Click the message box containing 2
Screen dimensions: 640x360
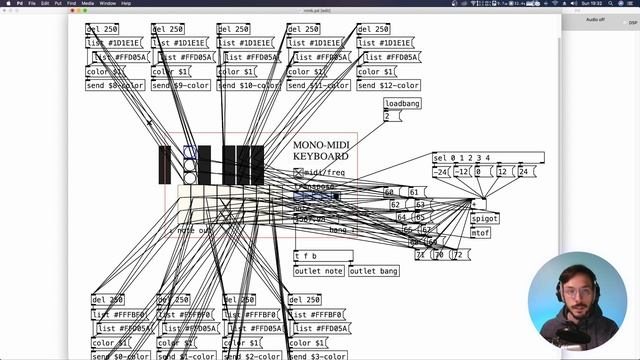(x=392, y=116)
